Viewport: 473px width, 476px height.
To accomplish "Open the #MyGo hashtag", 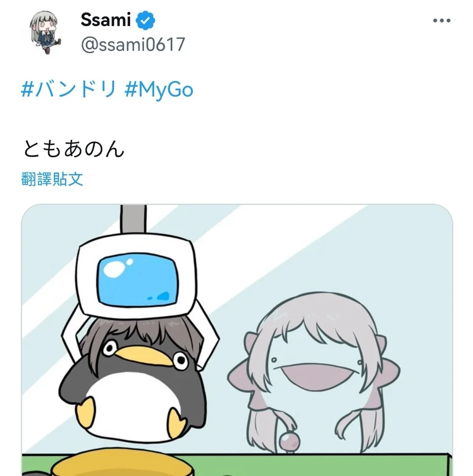I will click(159, 90).
